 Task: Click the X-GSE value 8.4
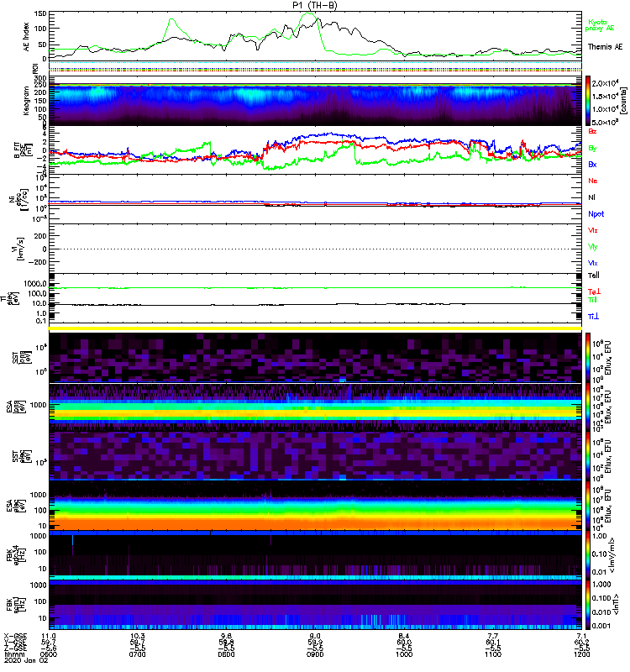(x=404, y=636)
